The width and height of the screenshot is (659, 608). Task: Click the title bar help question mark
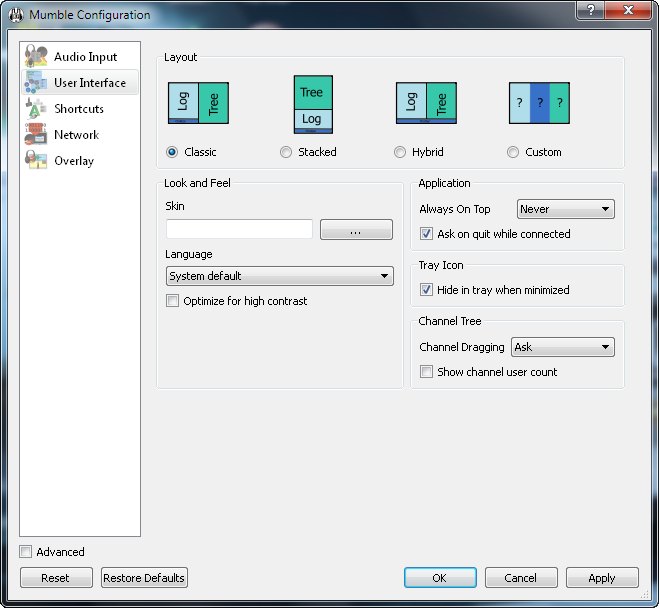[x=590, y=10]
